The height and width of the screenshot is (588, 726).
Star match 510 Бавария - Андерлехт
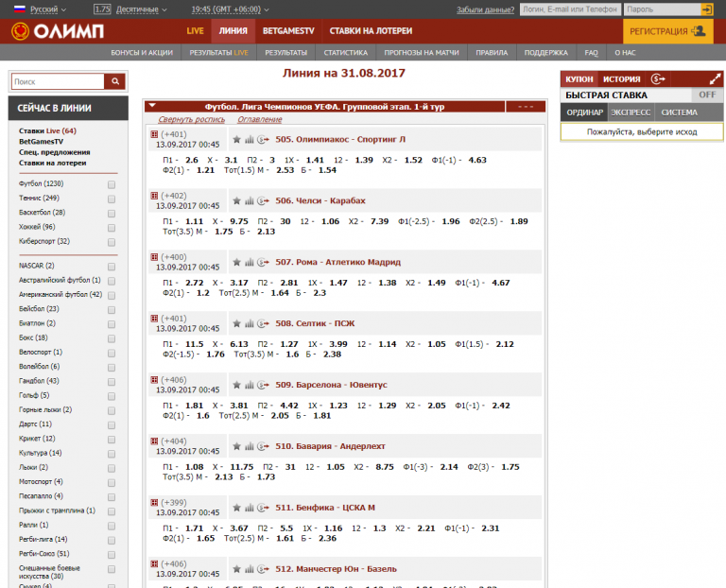point(236,446)
